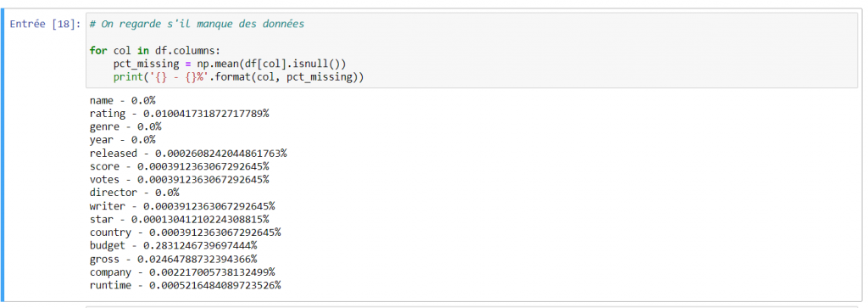Viewport: 868px width, 308px height.
Task: Place cursor on the pct_missing assignment line
Action: [x=230, y=64]
